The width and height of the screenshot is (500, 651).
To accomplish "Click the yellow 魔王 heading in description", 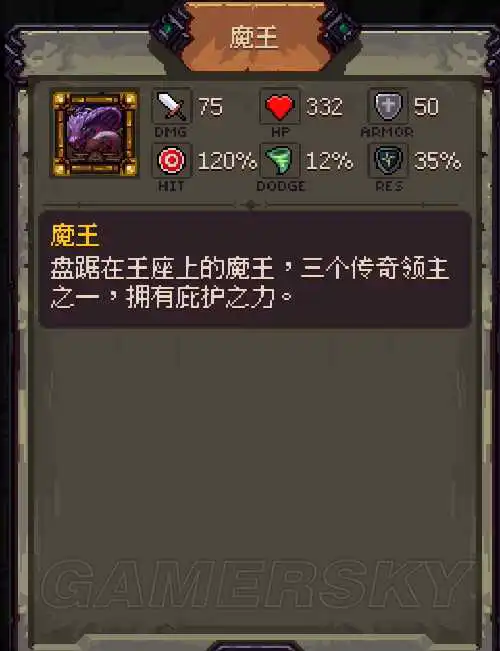I will [x=75, y=235].
